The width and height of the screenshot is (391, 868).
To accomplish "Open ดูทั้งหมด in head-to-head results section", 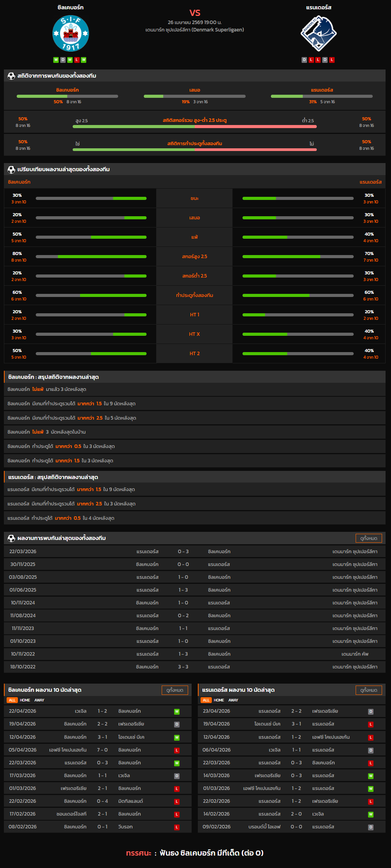I will (368, 538).
